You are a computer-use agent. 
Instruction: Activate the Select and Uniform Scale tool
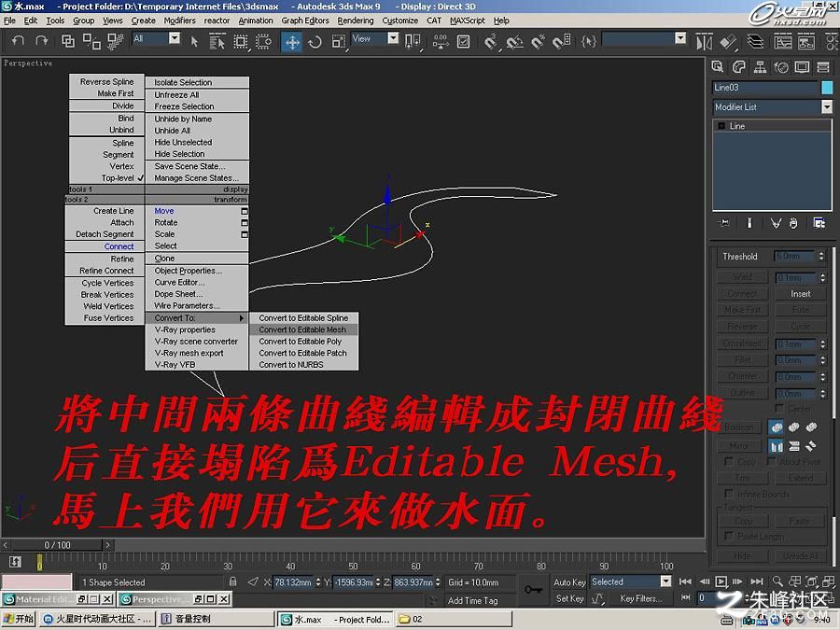pyautogui.click(x=338, y=41)
